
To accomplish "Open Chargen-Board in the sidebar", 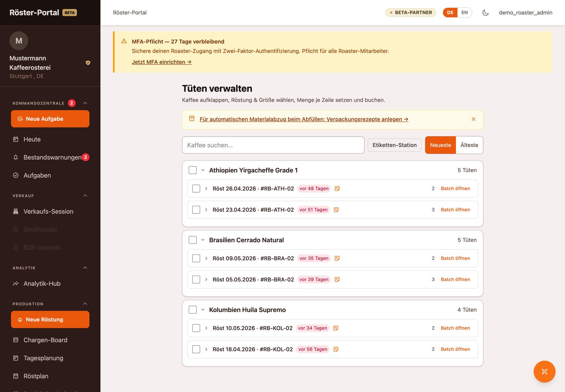I will pyautogui.click(x=50, y=340).
